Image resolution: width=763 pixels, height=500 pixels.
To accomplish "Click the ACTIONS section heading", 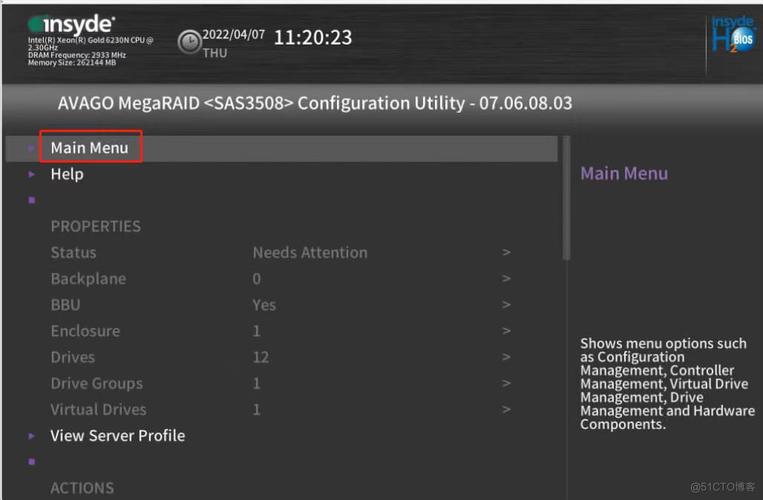I will click(82, 488).
